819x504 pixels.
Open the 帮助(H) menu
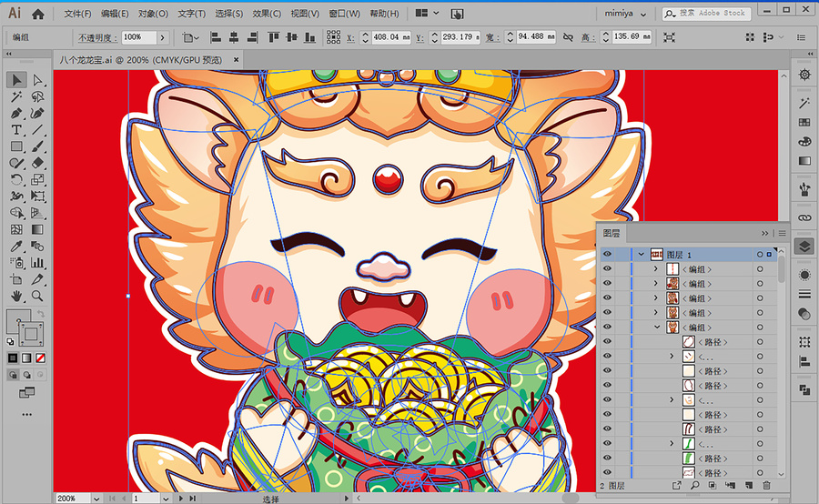(384, 14)
